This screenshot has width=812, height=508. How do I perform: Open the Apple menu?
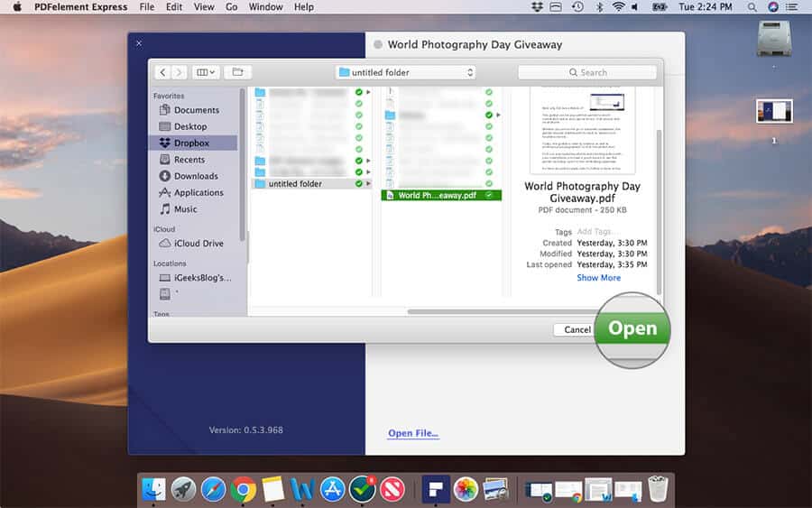pos(17,6)
